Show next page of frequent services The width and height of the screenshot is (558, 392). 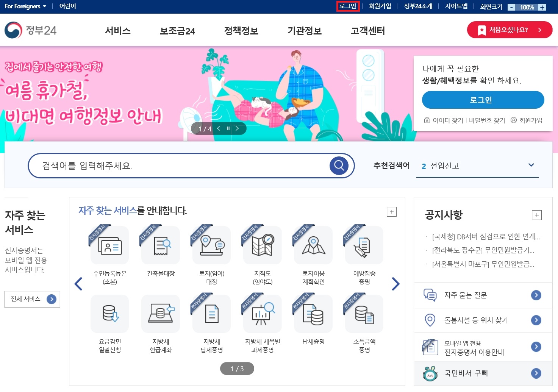395,284
